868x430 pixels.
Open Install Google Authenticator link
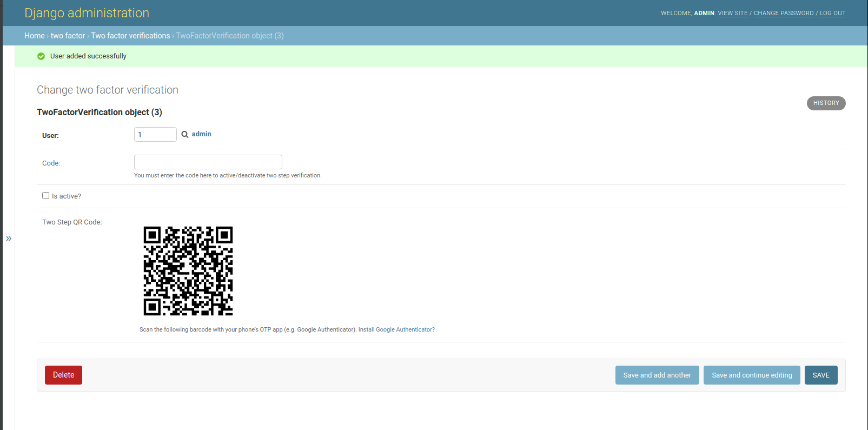[396, 329]
